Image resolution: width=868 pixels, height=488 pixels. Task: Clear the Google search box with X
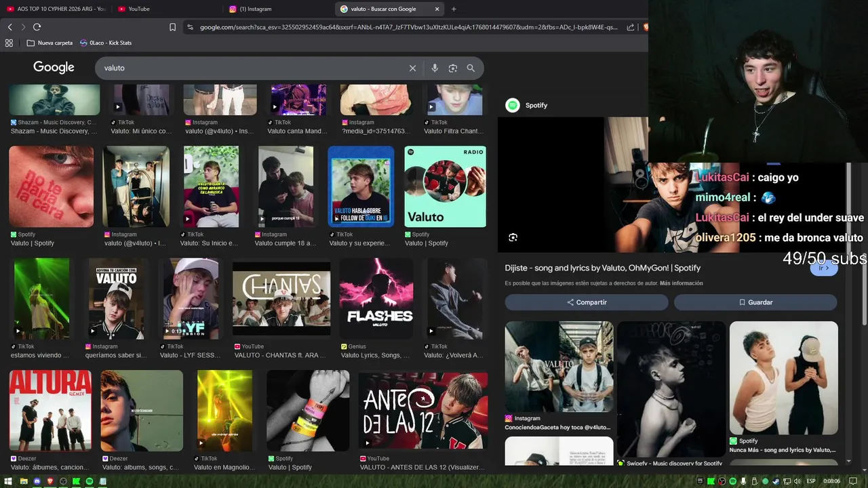[412, 68]
